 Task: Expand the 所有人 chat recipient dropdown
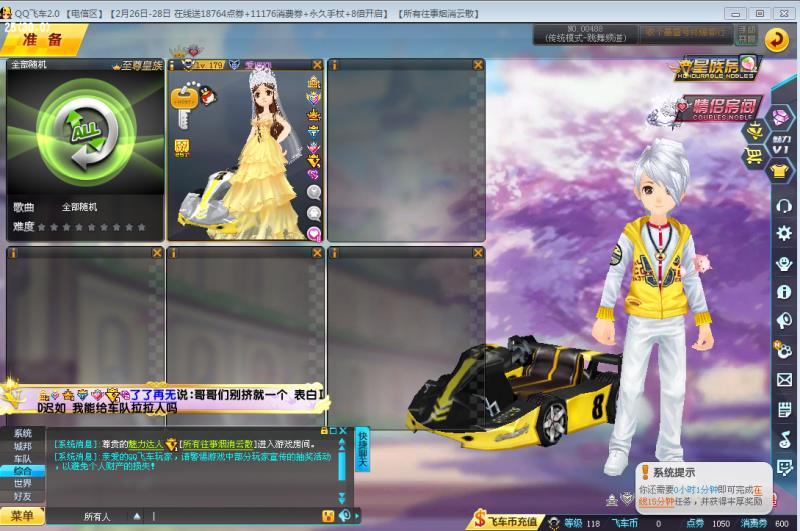[137, 516]
